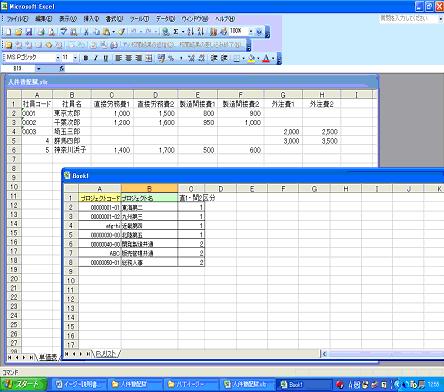Open the font size dropdown
Screen dimensions: 444x392
pos(75,58)
